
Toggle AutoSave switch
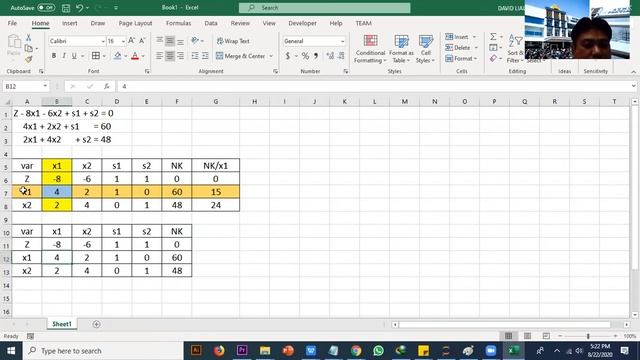[46, 8]
